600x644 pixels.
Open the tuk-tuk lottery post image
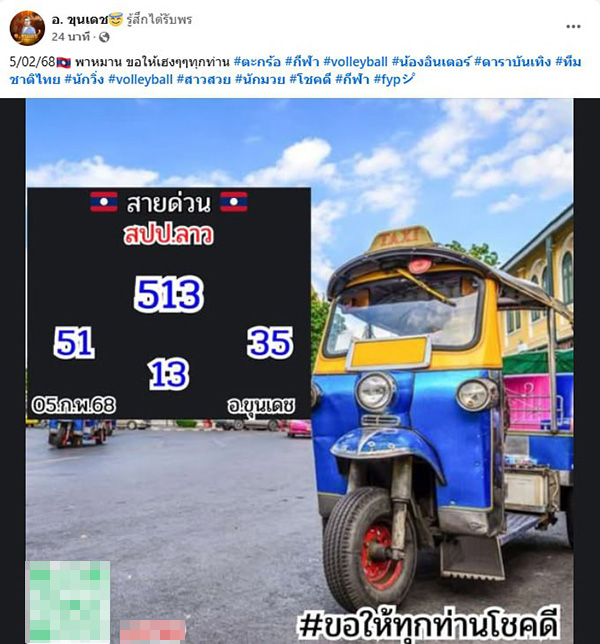pyautogui.click(x=300, y=371)
